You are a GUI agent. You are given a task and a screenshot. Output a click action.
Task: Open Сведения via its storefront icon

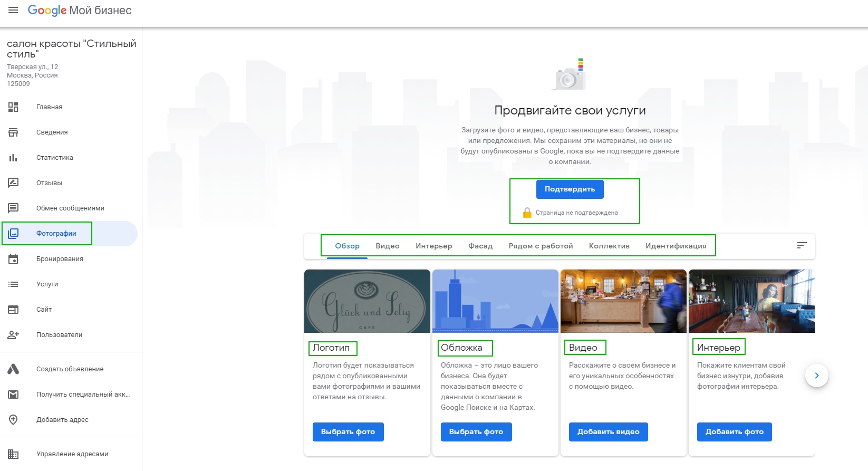(13, 132)
